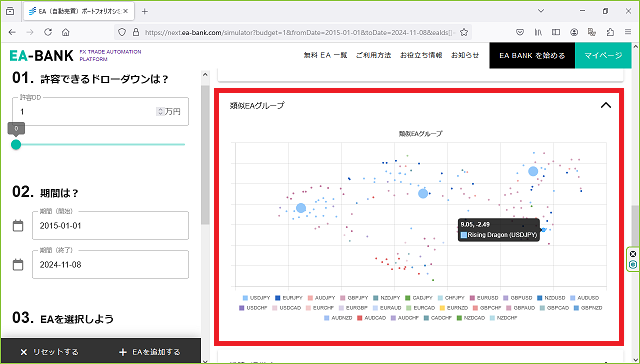Viewport: 640px width, 364px height.
Task: Open 無料 EA 一覧 menu
Action: click(325, 55)
